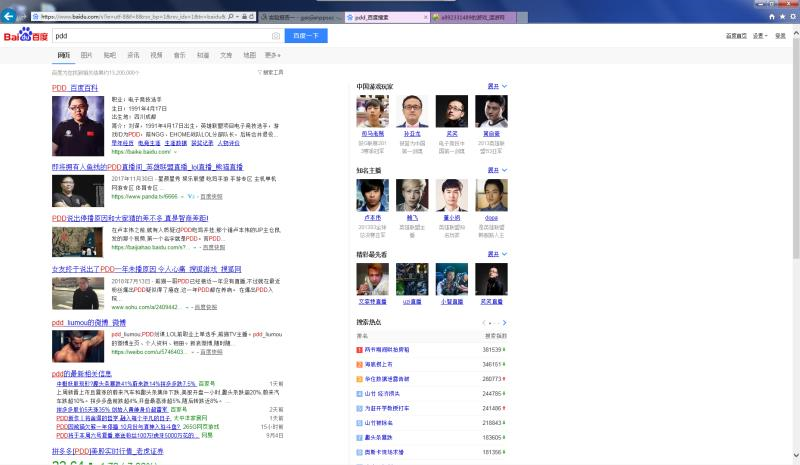Screen dimensions: 800x465
Task: Click the Baidu logo
Action: point(26,36)
